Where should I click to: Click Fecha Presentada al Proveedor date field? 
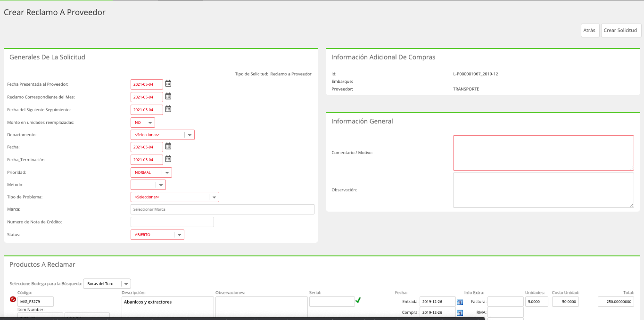(x=147, y=84)
